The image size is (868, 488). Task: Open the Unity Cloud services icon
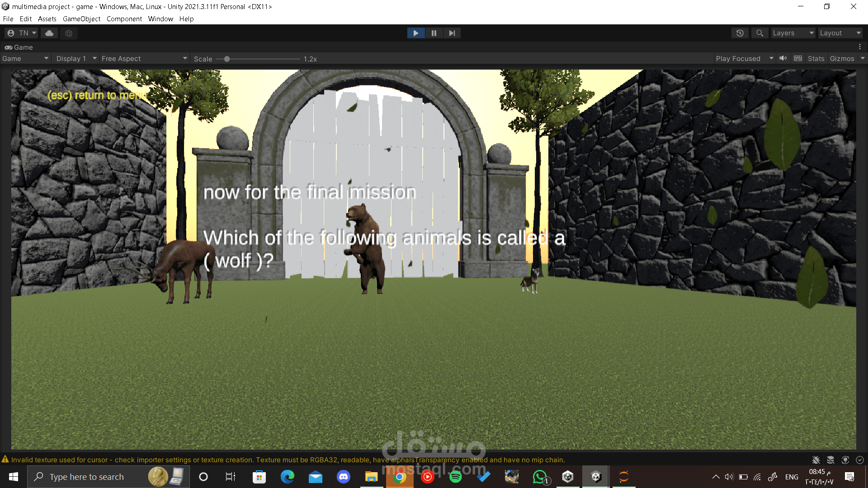tap(49, 33)
